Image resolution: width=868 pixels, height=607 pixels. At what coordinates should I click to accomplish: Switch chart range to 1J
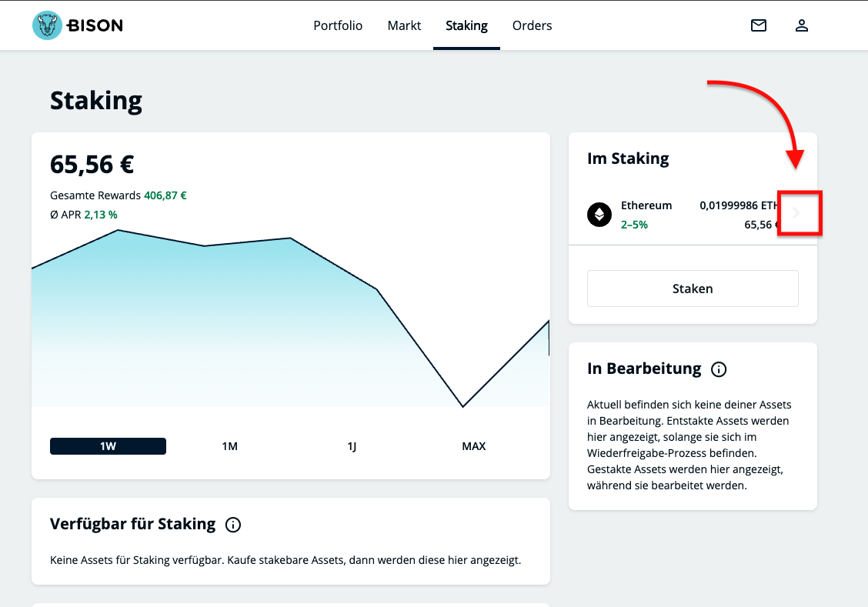[352, 446]
